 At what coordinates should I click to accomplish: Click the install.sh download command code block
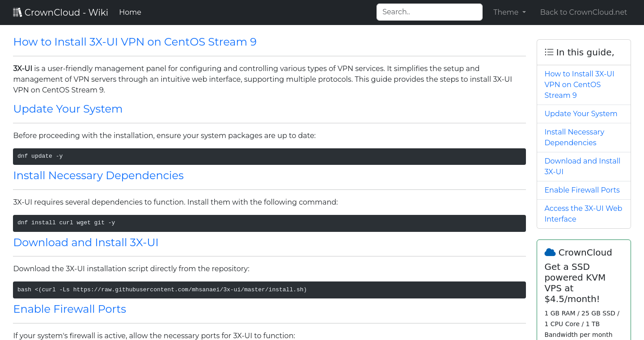[x=269, y=290]
